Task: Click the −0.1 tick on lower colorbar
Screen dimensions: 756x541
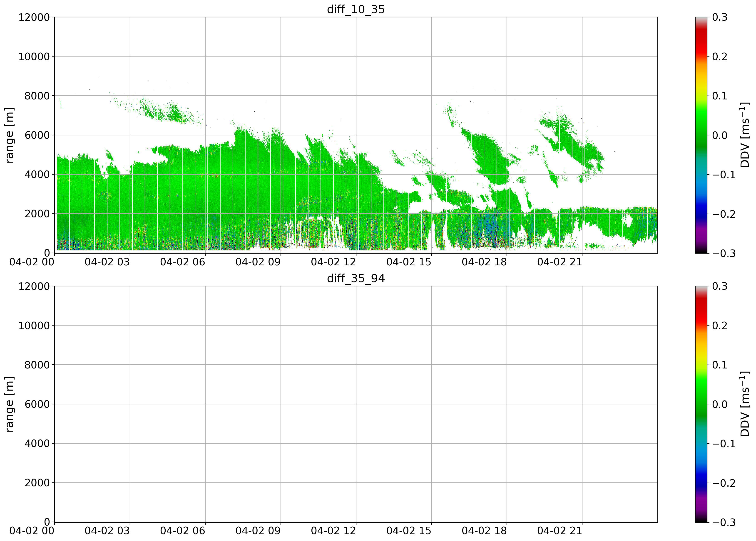Action: 724,444
